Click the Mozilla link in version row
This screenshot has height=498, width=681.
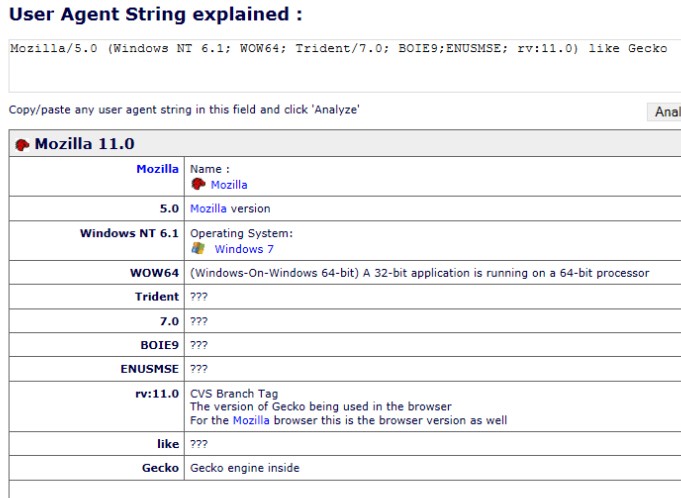[208, 209]
